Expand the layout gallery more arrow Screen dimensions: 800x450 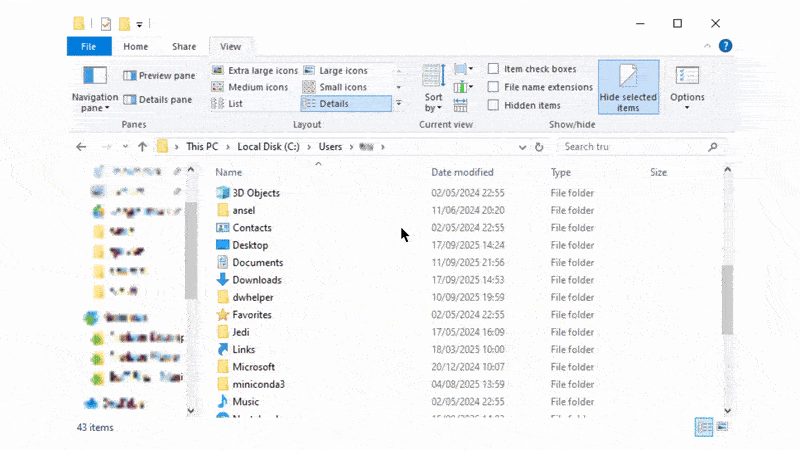(x=399, y=104)
